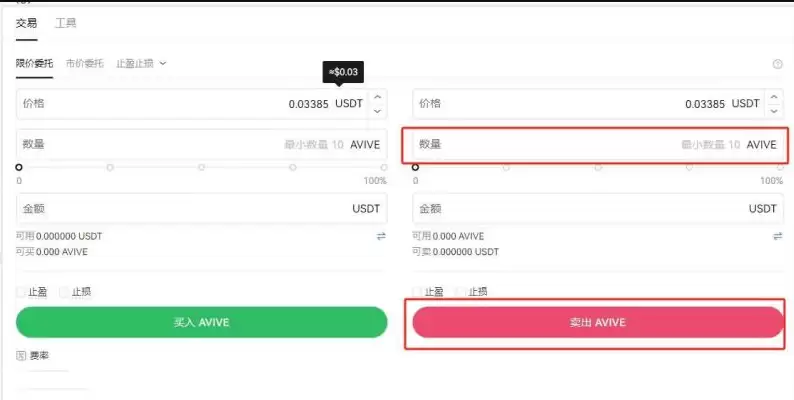Enable 止损 stop-loss checkbox in buy panel
Viewport: 794px width, 400px height.
pos(65,292)
